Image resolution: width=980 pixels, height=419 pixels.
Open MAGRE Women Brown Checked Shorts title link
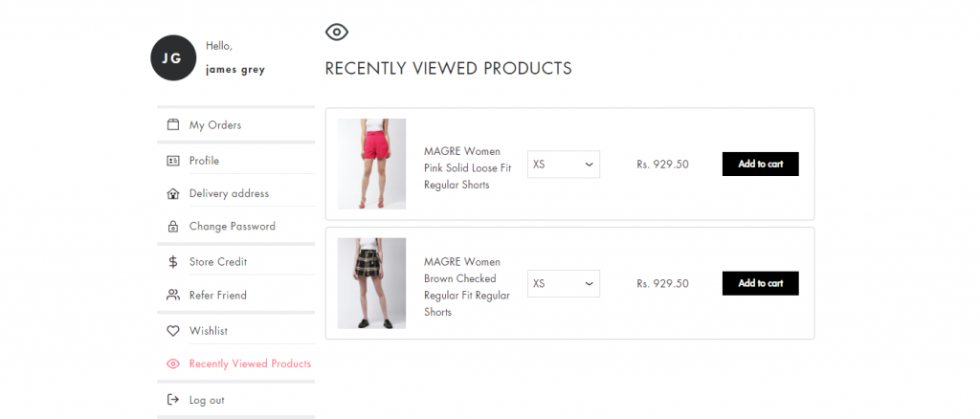[x=467, y=287]
